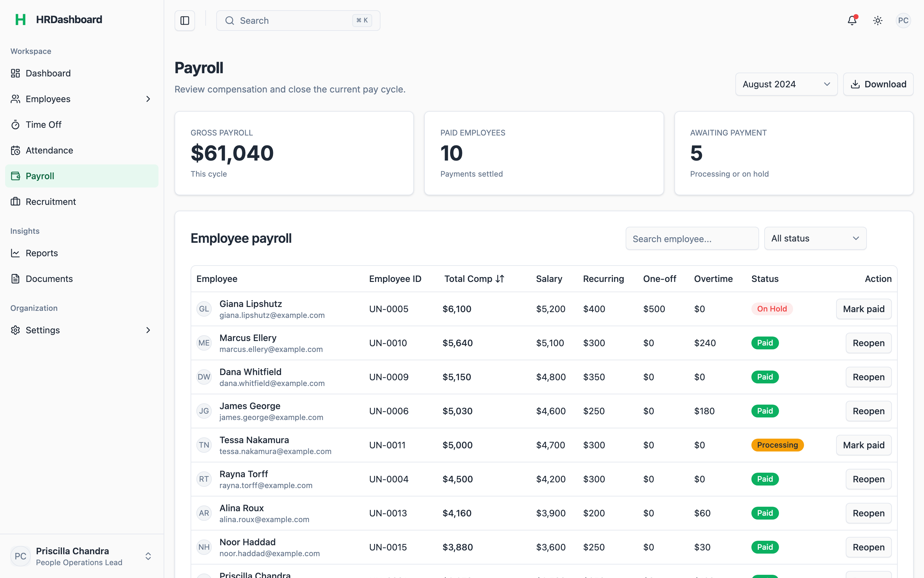Open the PC avatar in the top bar
Image resolution: width=924 pixels, height=578 pixels.
coord(903,21)
